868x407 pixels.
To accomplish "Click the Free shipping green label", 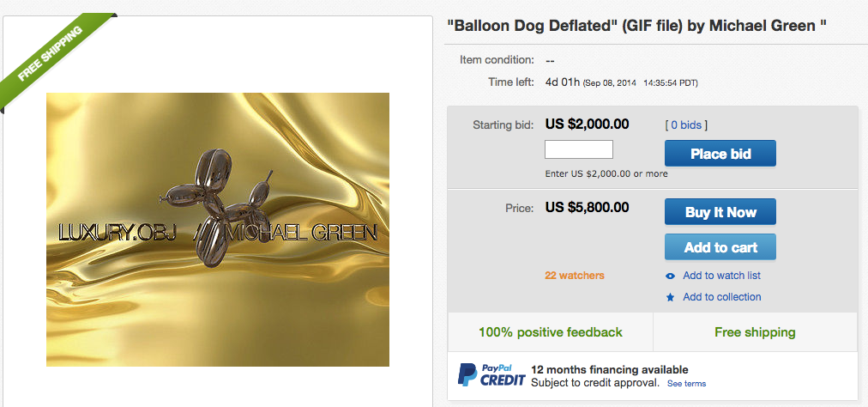I will [x=755, y=332].
